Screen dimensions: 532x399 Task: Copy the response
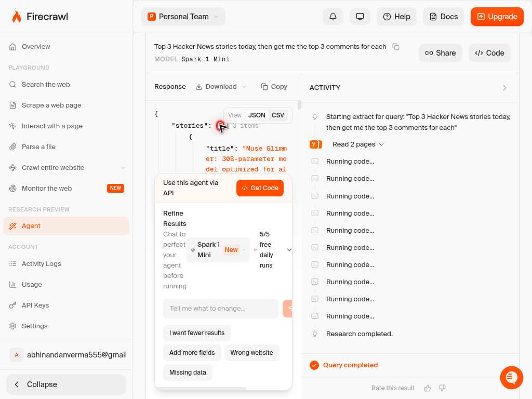(274, 87)
